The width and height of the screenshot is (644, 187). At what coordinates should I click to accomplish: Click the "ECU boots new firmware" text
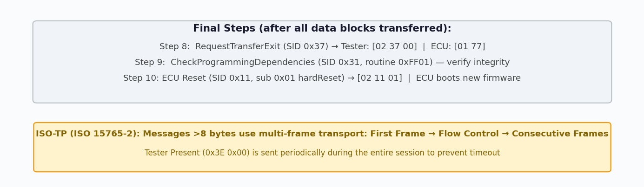click(468, 78)
